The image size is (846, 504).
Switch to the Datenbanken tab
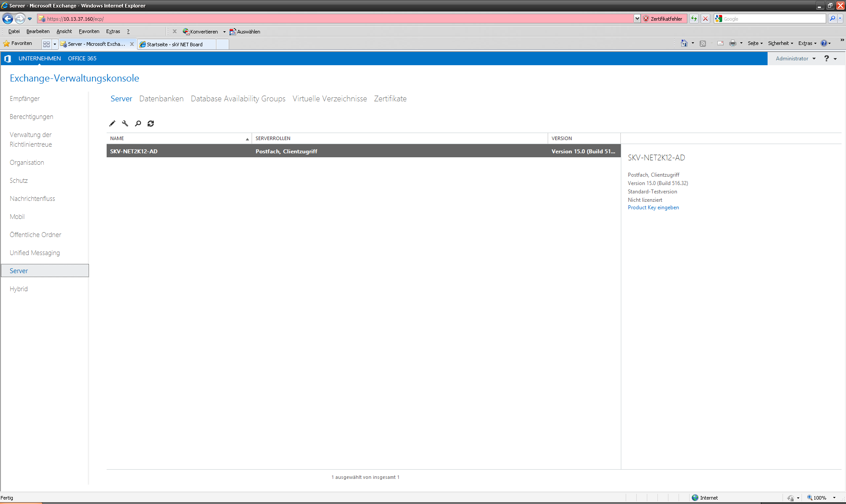161,99
